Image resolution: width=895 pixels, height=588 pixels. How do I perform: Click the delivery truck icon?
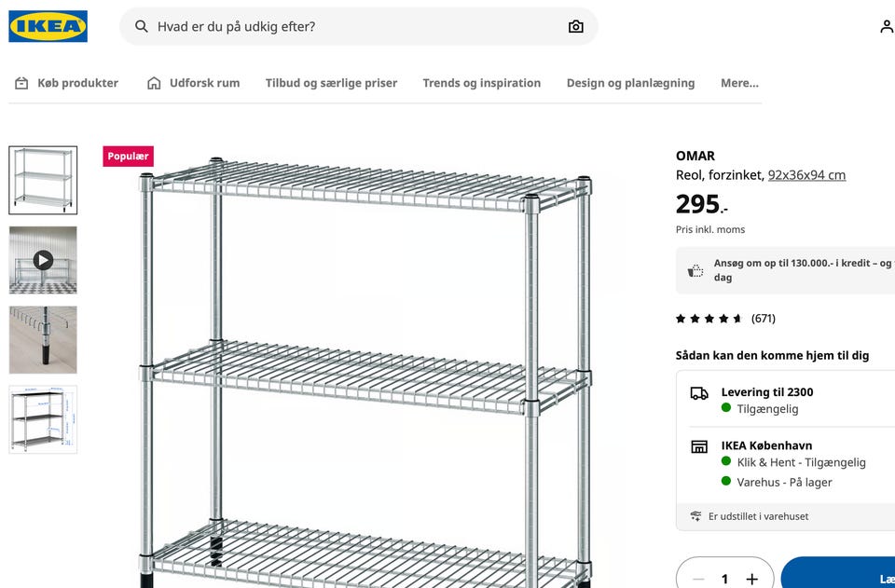tap(699, 393)
